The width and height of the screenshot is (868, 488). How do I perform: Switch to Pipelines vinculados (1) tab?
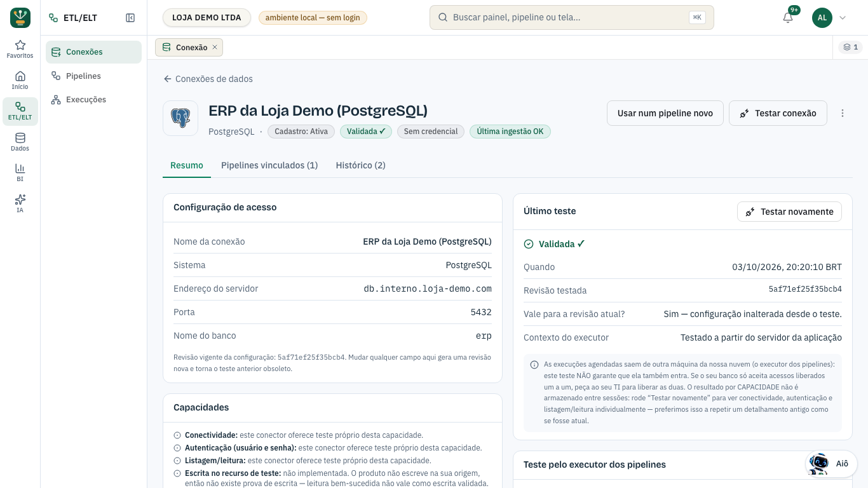269,165
